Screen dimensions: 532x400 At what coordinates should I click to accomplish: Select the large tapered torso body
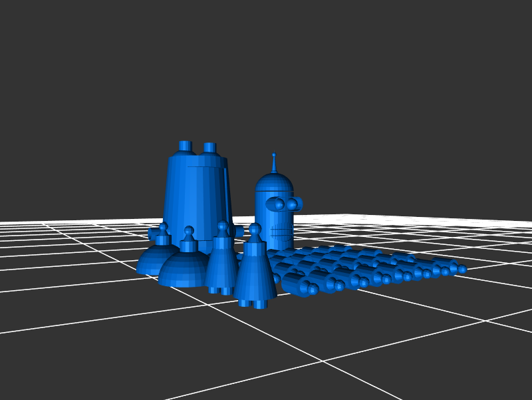pos(196,193)
